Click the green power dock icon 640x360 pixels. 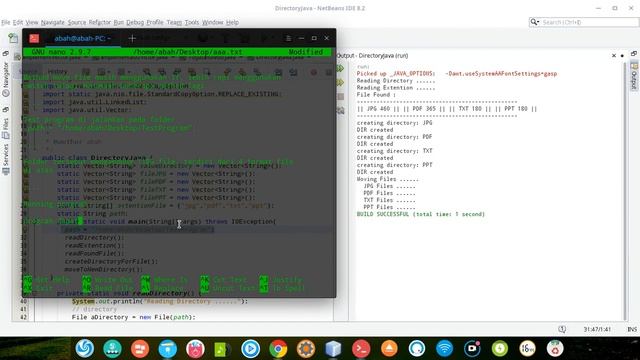pyautogui.click(x=500, y=349)
